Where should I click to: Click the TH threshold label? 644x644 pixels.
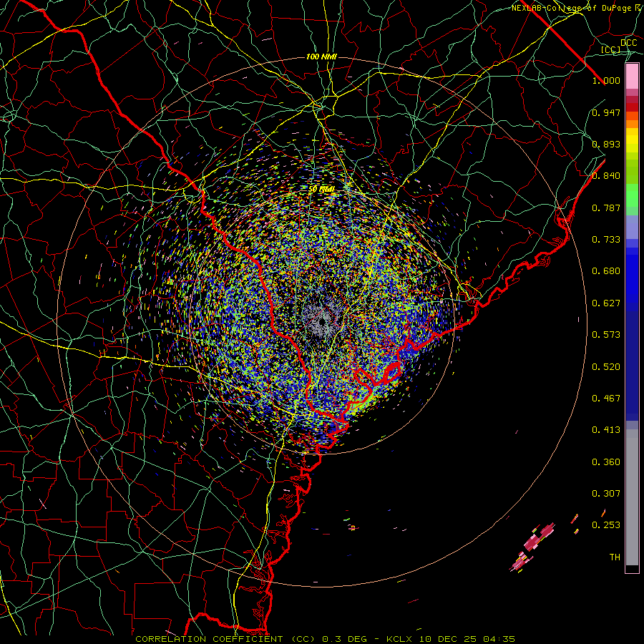click(615, 557)
